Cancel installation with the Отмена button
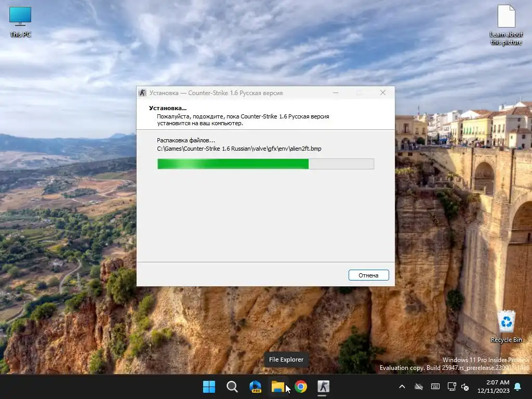The width and height of the screenshot is (532, 399). 368,275
